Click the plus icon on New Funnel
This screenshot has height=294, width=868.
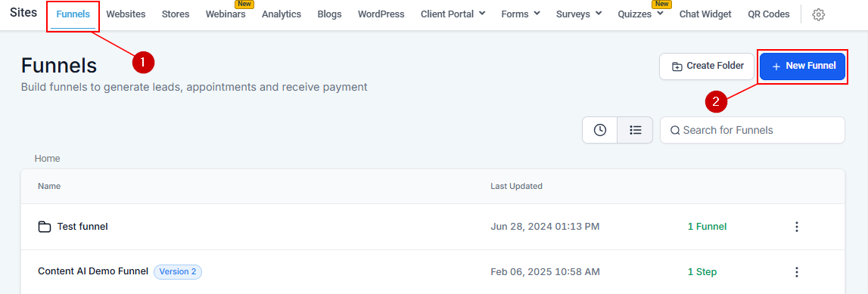tap(776, 67)
